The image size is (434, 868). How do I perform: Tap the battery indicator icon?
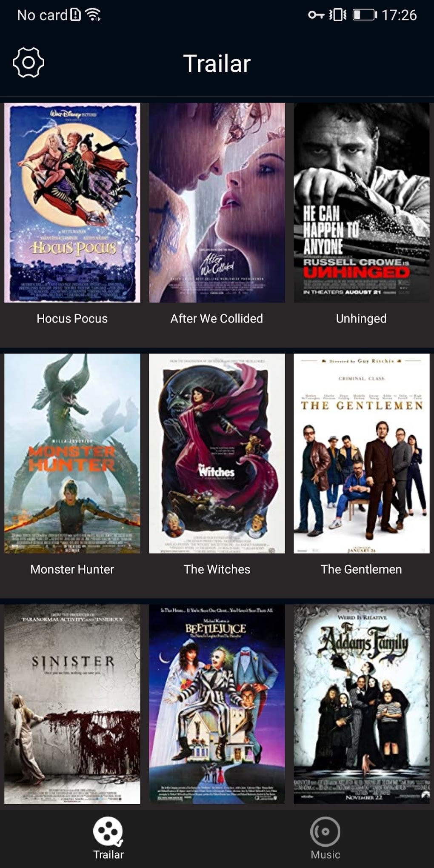point(365,15)
